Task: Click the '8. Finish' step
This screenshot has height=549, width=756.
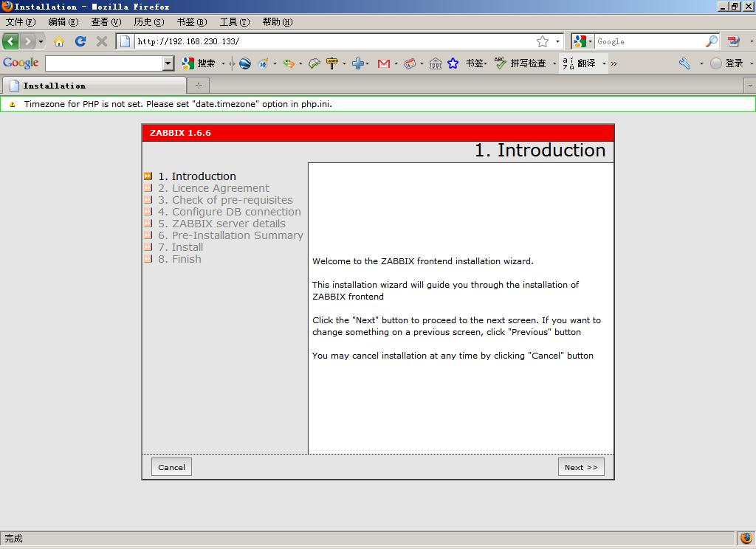Action: (179, 259)
